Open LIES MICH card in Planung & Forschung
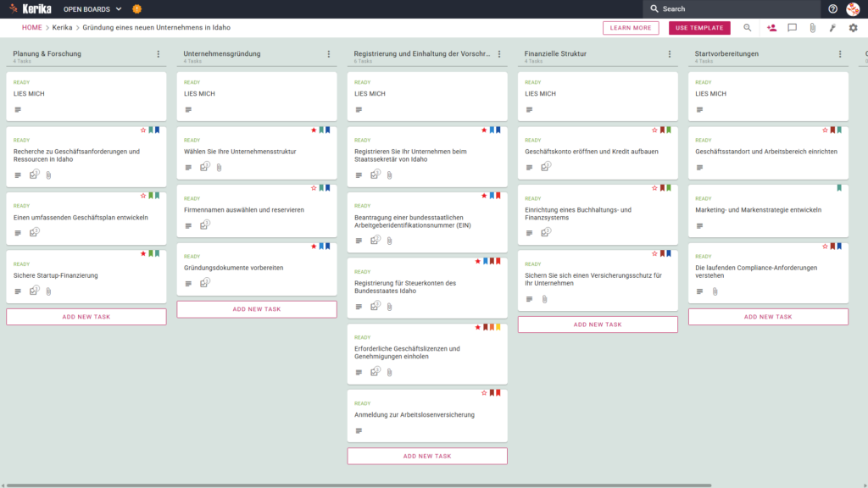 [x=86, y=97]
